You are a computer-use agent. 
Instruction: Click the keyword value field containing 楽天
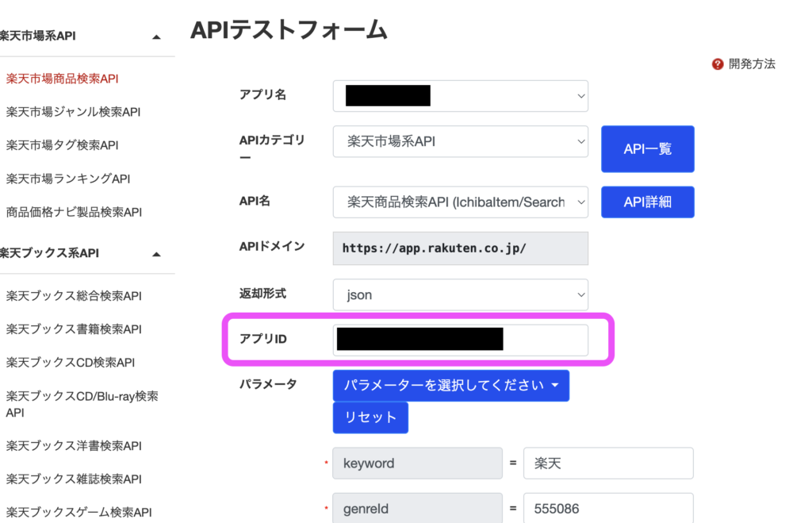[x=607, y=463]
